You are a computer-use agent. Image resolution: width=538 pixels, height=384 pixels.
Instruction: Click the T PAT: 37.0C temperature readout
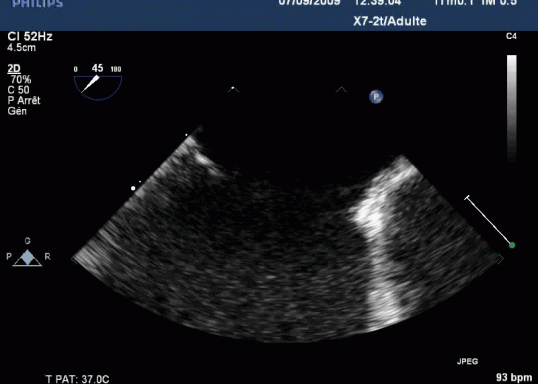tap(78, 379)
